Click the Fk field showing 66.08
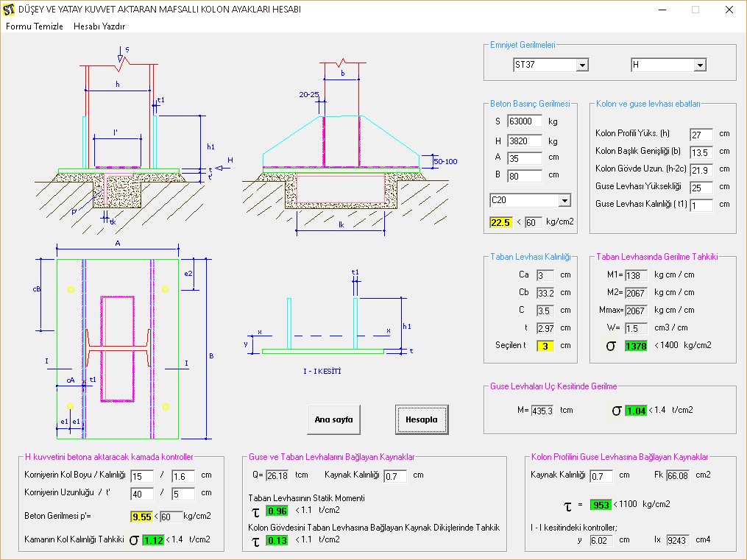747x560 pixels. (x=677, y=475)
